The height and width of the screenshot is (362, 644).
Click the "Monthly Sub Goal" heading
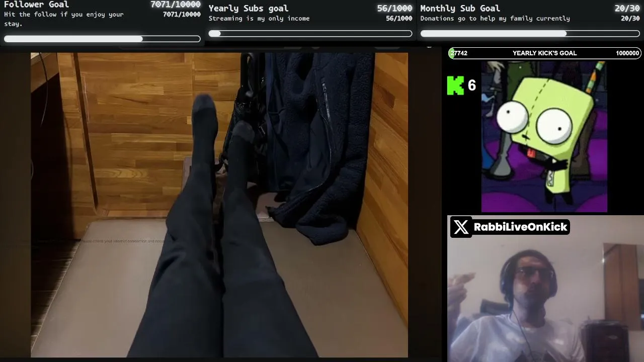click(460, 8)
